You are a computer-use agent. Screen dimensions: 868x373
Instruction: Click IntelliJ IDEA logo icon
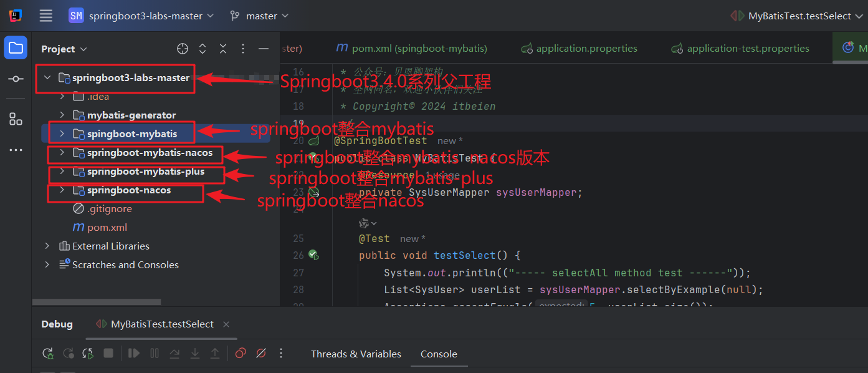tap(16, 16)
